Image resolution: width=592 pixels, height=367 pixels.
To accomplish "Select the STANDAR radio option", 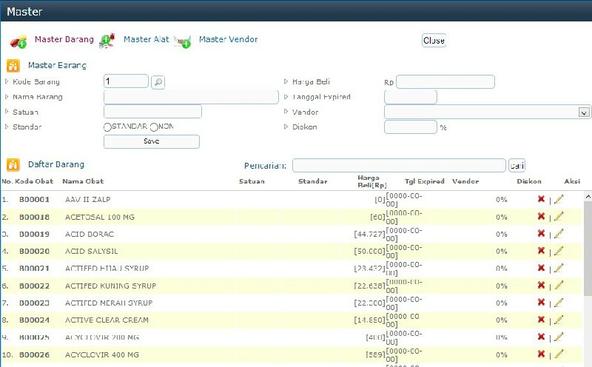I will click(x=107, y=127).
